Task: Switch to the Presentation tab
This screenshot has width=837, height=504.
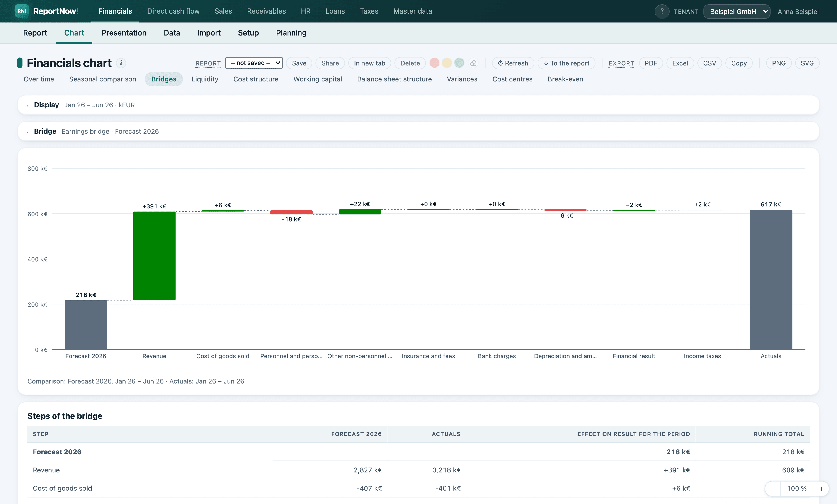Action: point(124,33)
